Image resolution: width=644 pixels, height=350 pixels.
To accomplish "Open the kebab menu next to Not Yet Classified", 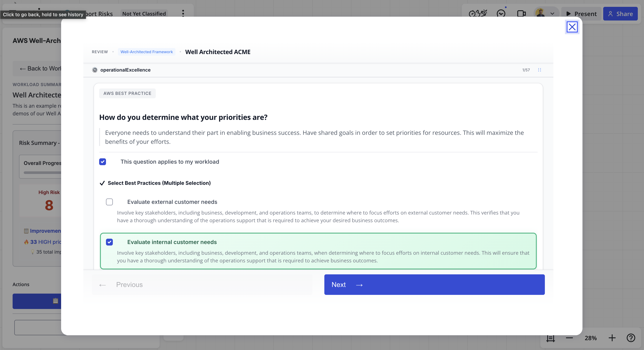I will (183, 14).
